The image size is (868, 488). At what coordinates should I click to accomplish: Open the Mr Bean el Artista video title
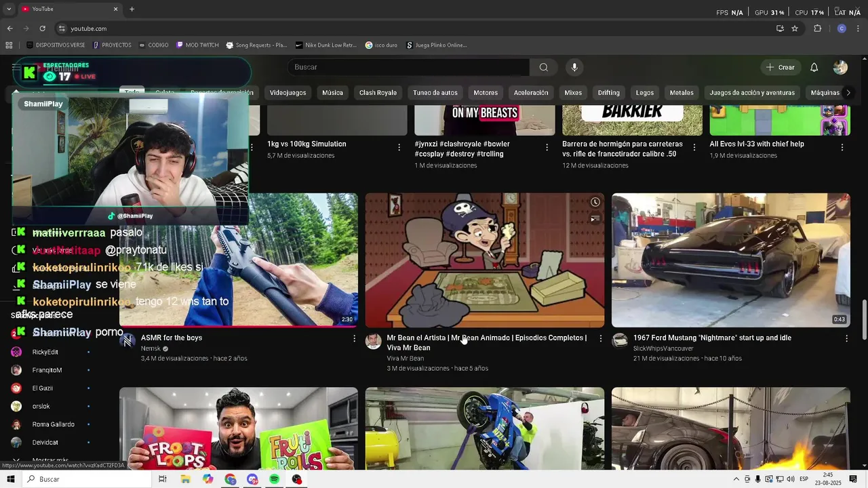click(486, 342)
